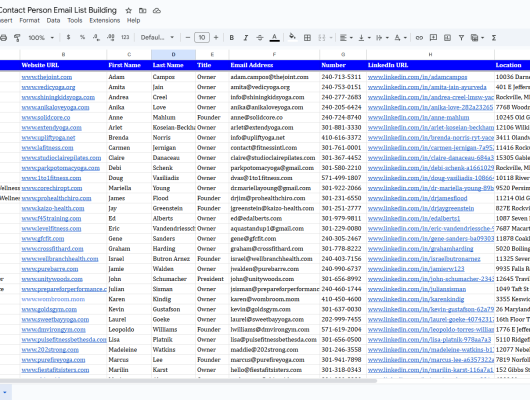The height and width of the screenshot is (400, 530).
Task: Open more number formats 123
Action: click(125, 37)
